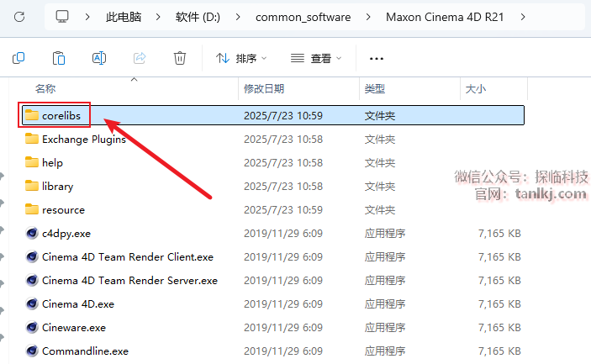Open the three-dot more options menu

coord(377,59)
